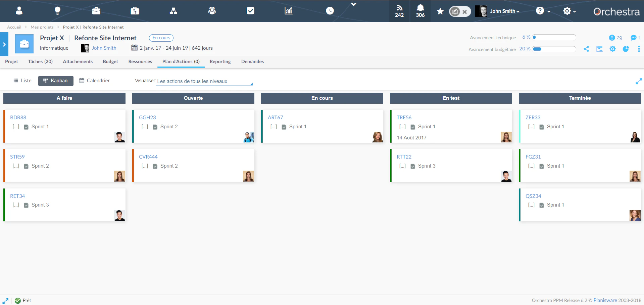Image resolution: width=644 pixels, height=305 pixels.
Task: Open the lightbulb ideas icon
Action: [x=58, y=11]
